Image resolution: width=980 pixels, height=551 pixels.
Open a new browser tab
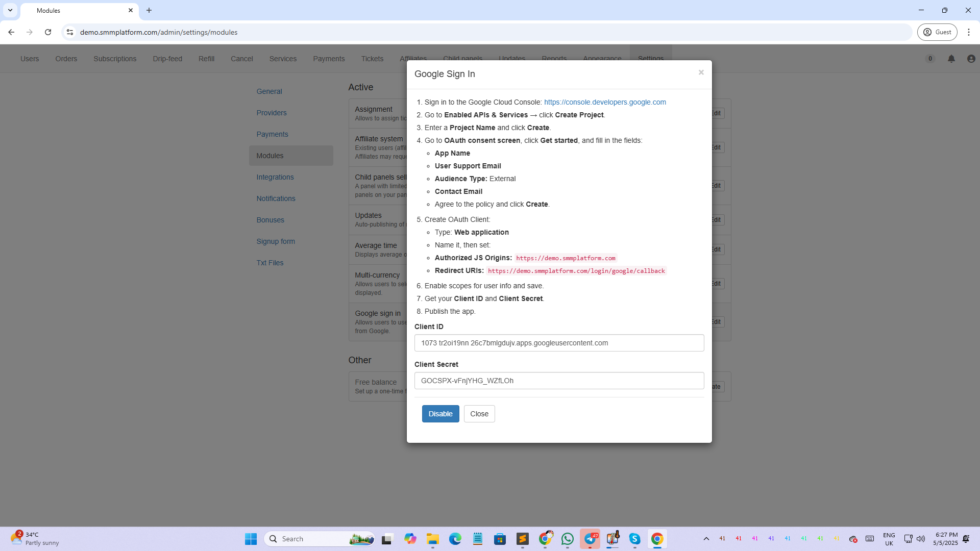coord(149,10)
